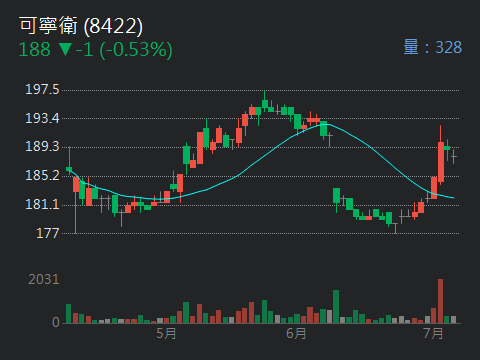This screenshot has width=480, height=360.
Task: Click the first green candlestick at chart start
Action: click(69, 169)
